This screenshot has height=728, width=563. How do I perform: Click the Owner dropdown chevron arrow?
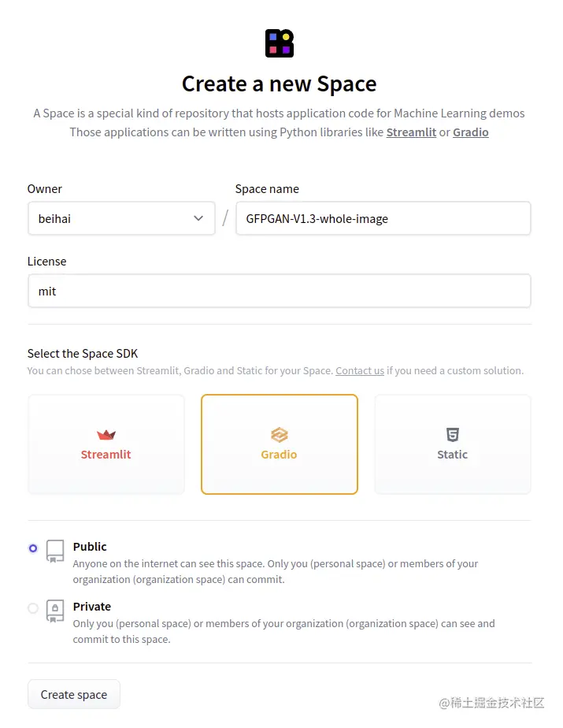tap(198, 218)
